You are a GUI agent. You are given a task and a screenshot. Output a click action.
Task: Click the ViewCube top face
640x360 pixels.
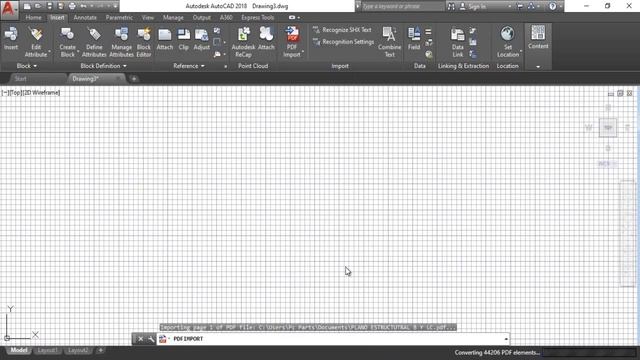(x=607, y=128)
